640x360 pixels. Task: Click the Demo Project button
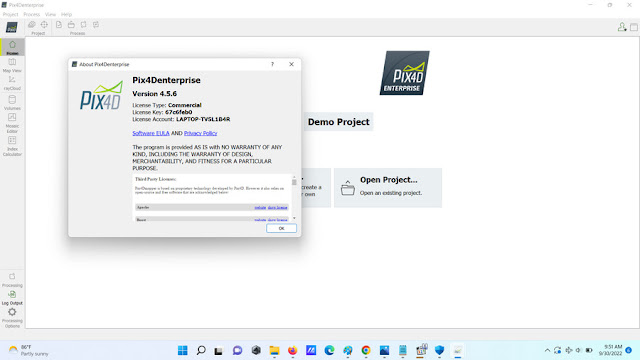(338, 122)
